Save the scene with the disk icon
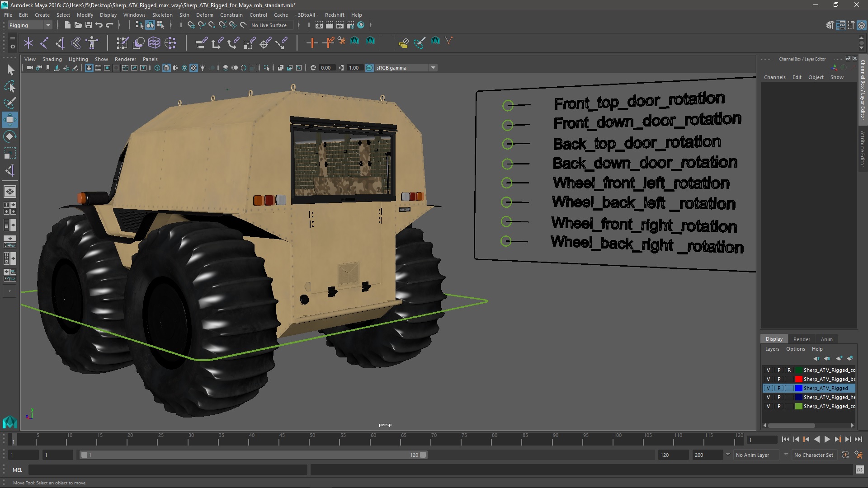This screenshot has height=488, width=868. (x=89, y=25)
